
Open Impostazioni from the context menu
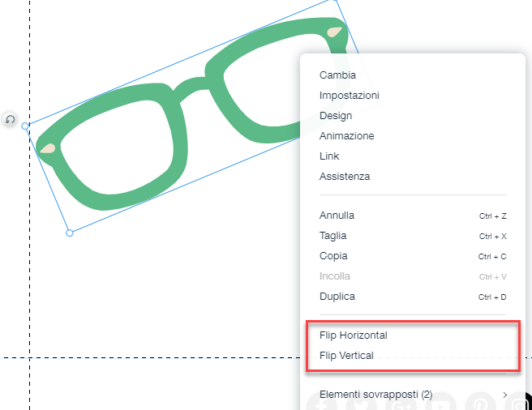click(x=349, y=96)
